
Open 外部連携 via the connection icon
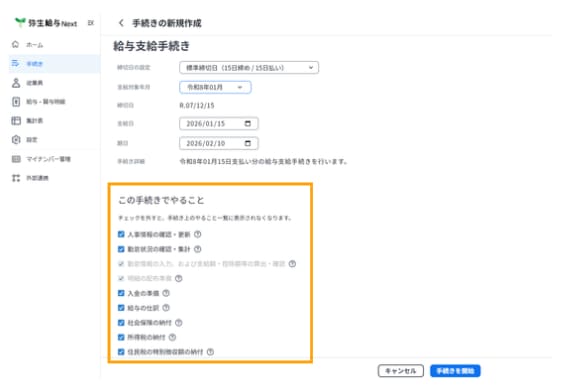(x=16, y=178)
